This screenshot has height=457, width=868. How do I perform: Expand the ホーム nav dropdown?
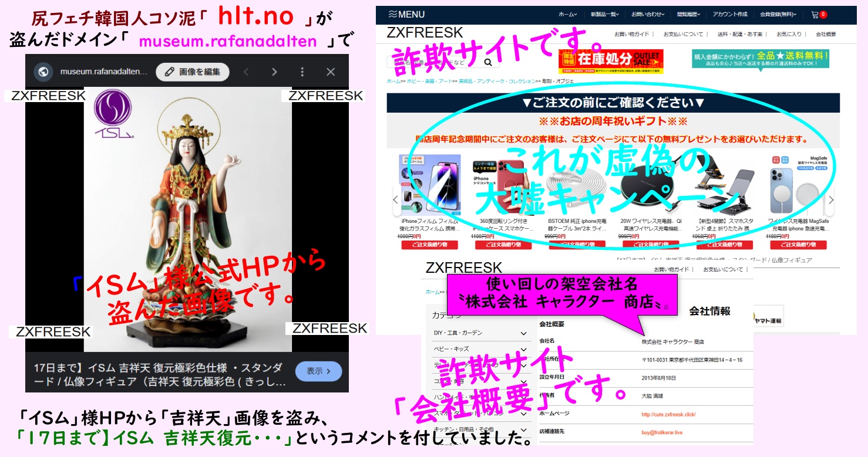[x=567, y=14]
